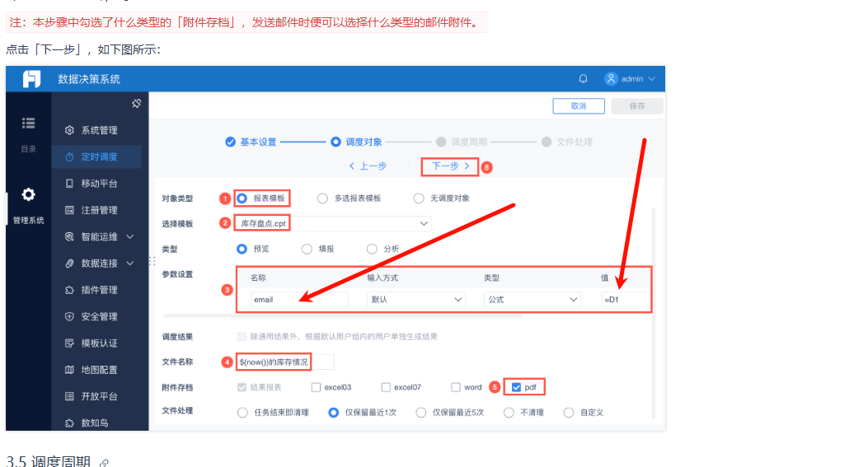Select 自定义 file handling radio

(569, 413)
